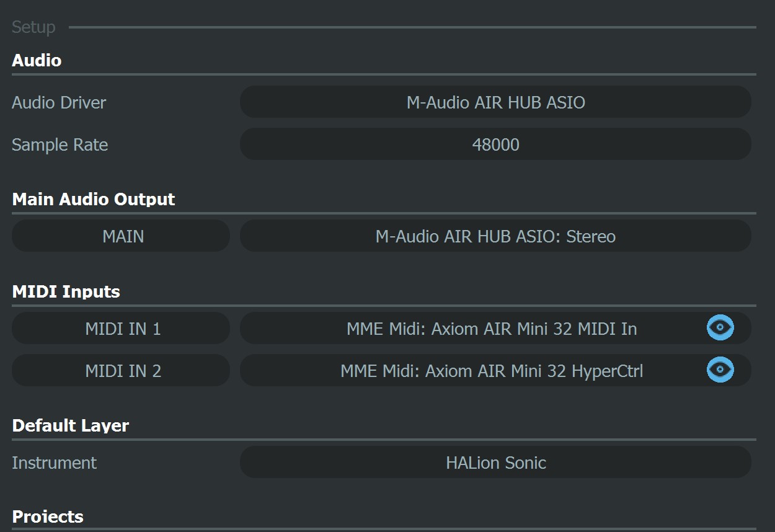Click the Instrument label

pyautogui.click(x=55, y=463)
